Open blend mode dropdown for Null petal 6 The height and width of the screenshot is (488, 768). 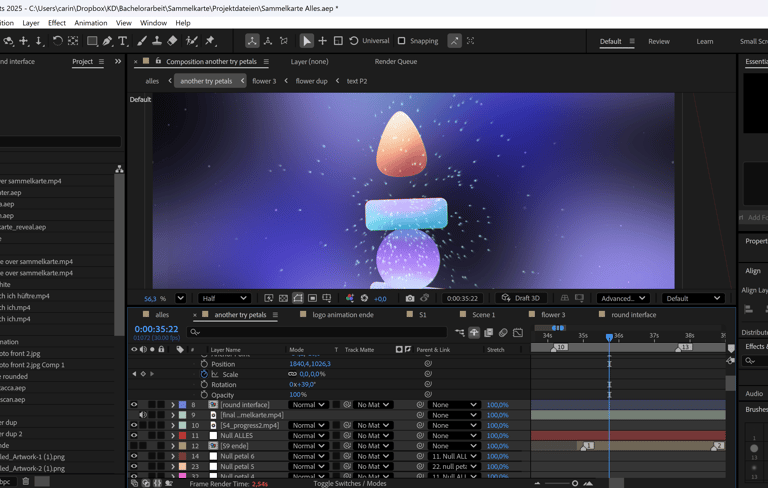coord(308,456)
